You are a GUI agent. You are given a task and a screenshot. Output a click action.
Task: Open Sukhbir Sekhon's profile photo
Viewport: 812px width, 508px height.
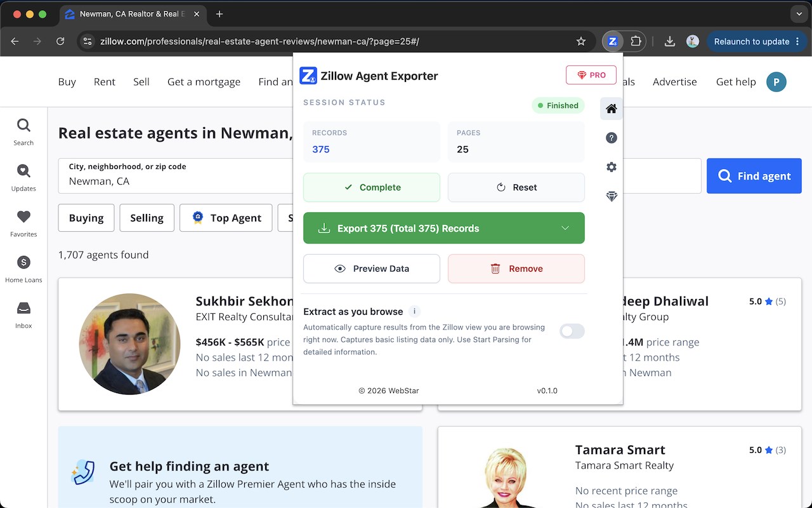[129, 344]
